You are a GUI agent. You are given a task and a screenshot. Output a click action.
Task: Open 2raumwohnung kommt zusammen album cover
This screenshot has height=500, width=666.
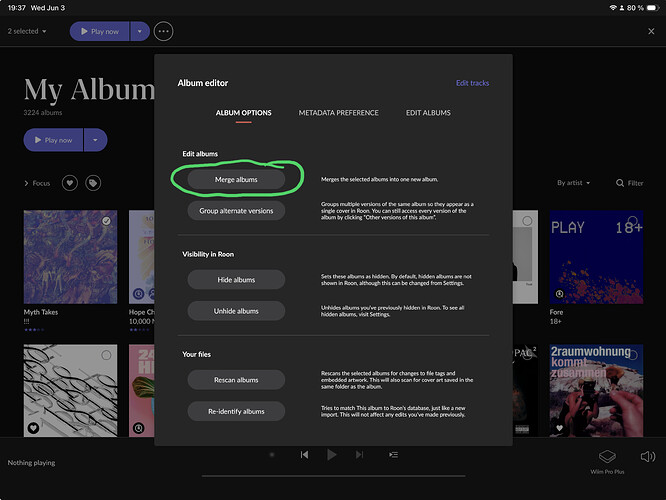click(x=596, y=390)
